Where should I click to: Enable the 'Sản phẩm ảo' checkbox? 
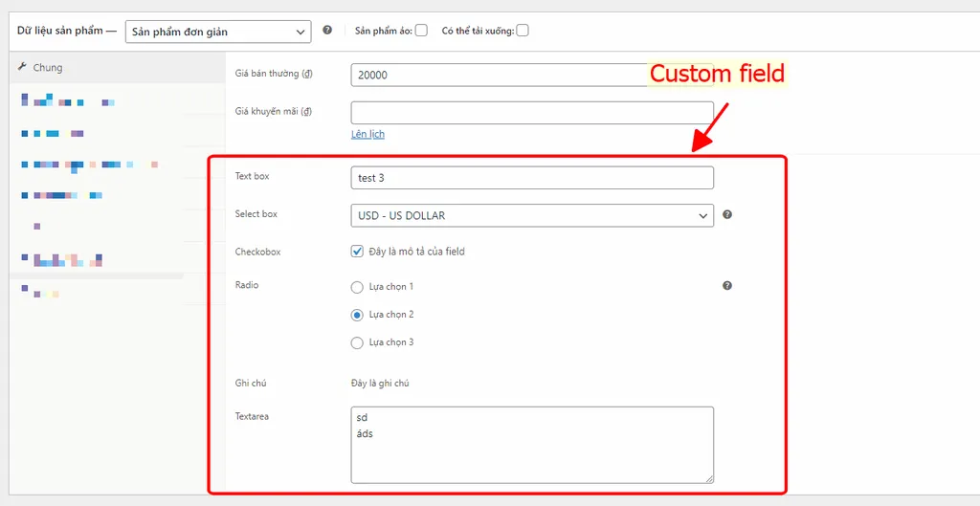click(x=421, y=31)
